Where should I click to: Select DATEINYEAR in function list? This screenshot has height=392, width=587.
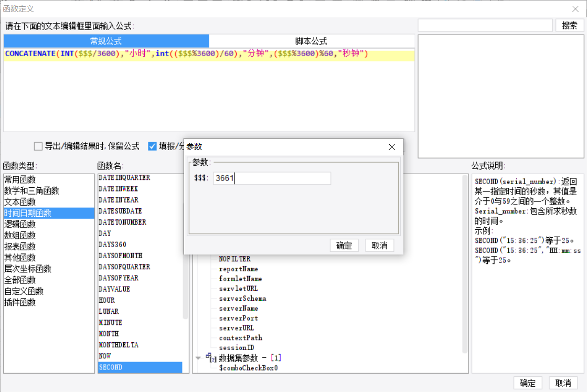click(140, 200)
